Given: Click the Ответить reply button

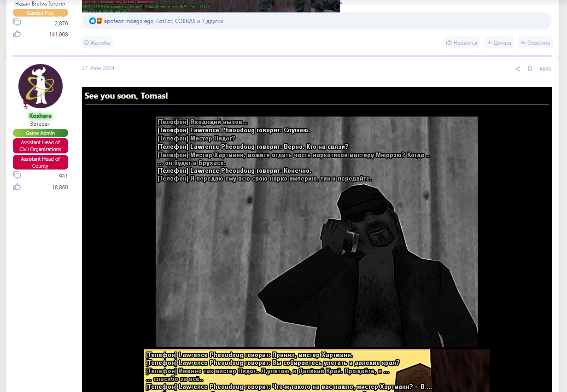Looking at the screenshot, I should 535,43.
